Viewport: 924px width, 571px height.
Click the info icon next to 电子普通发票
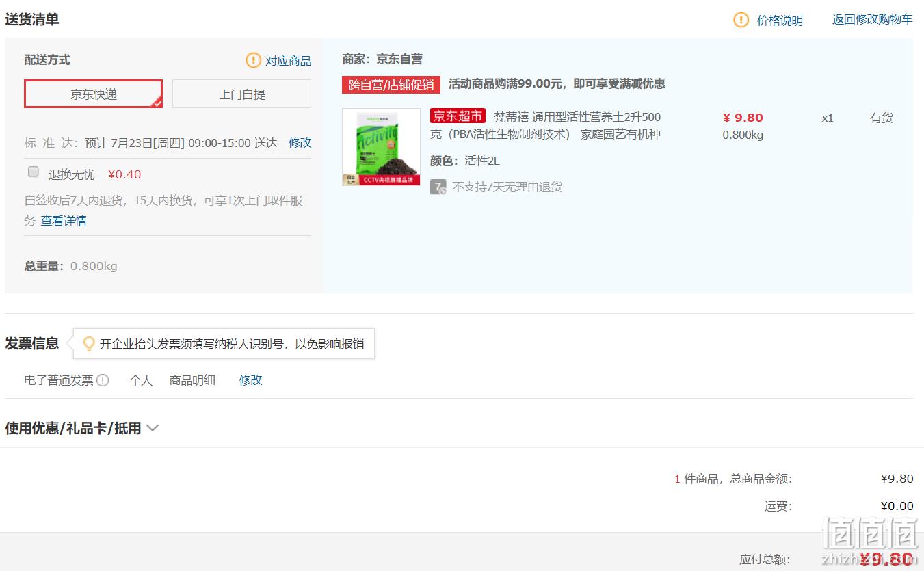tap(103, 380)
